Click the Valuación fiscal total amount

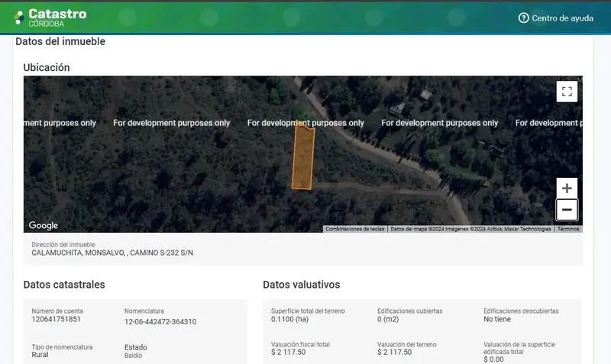[289, 353]
